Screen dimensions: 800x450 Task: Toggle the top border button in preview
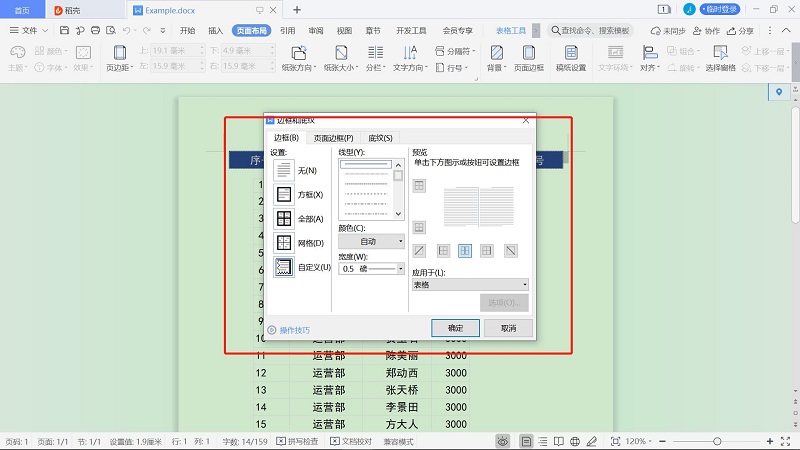(419, 185)
